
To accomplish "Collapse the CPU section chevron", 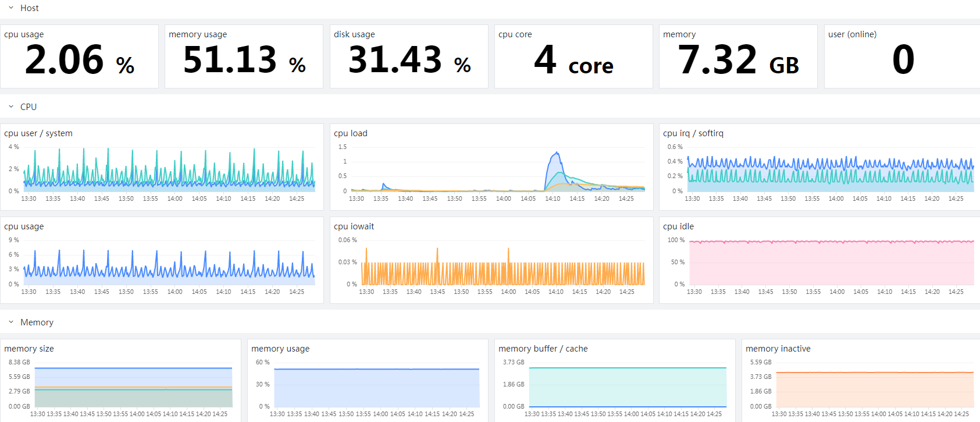I will click(10, 107).
